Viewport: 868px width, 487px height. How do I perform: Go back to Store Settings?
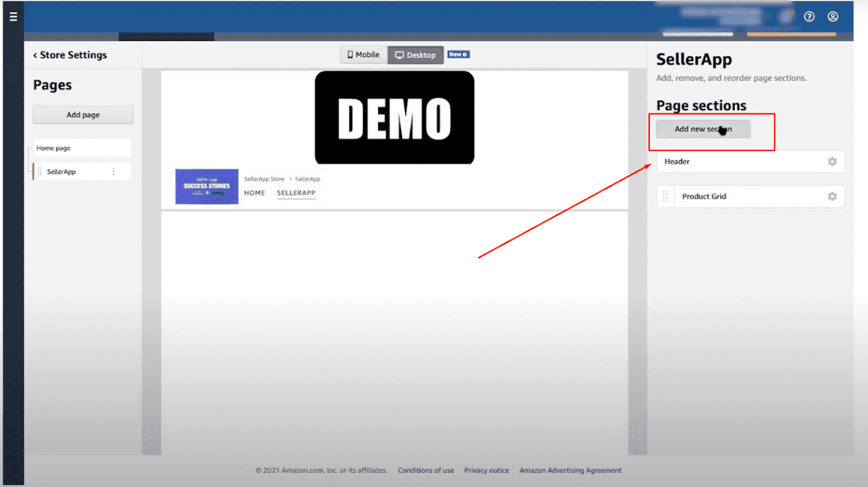coord(70,55)
